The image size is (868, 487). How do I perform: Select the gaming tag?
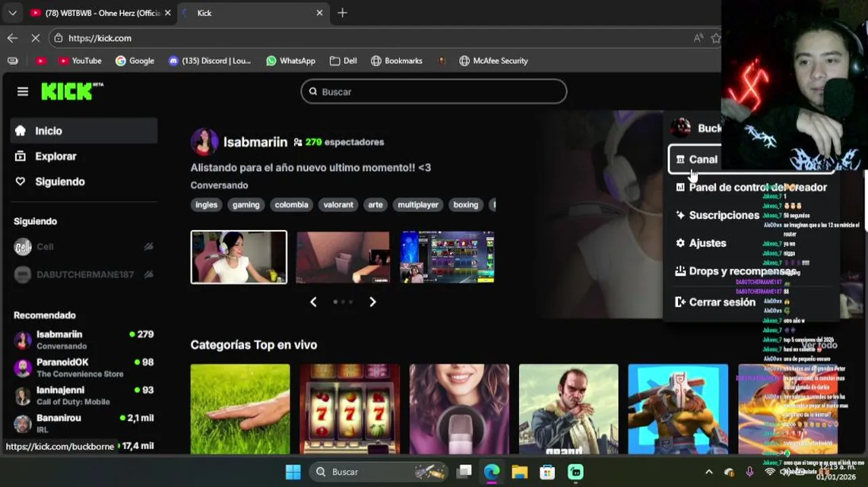tap(246, 205)
